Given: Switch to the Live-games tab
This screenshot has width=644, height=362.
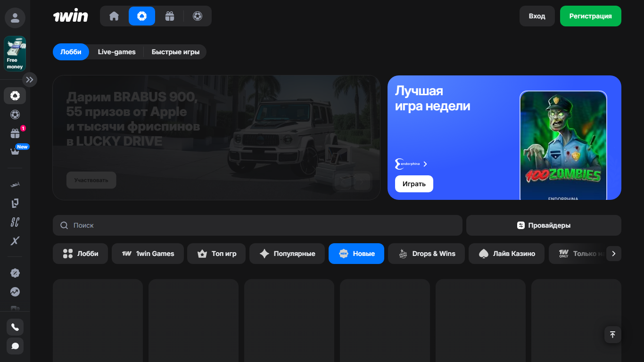Looking at the screenshot, I should click(x=116, y=52).
